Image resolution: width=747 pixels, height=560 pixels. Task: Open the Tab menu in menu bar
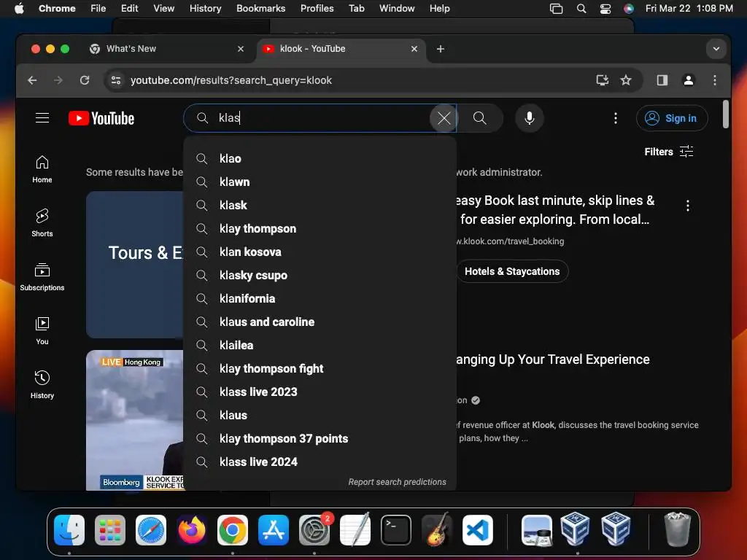tap(356, 8)
